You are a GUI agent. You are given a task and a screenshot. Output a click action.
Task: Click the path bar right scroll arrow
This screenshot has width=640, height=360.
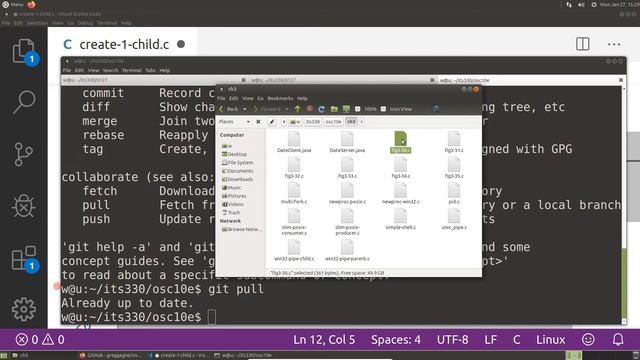point(361,122)
